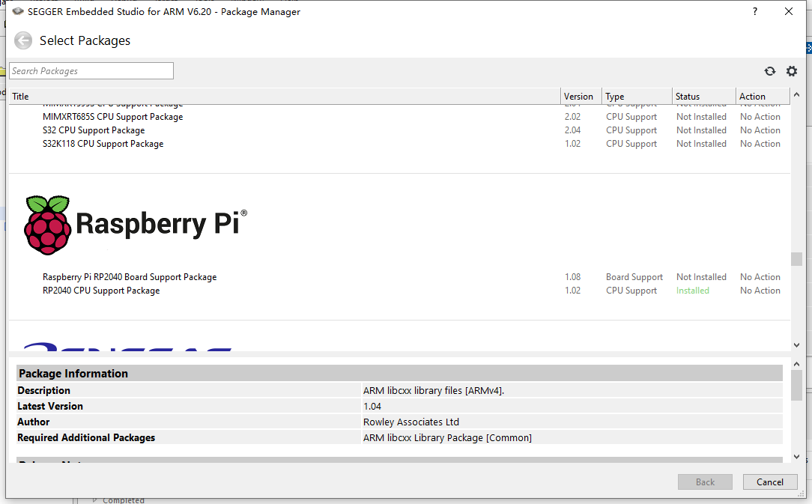Screen dimensions: 812x504
Task: Click the SEGGER app icon in title bar
Action: (18, 11)
